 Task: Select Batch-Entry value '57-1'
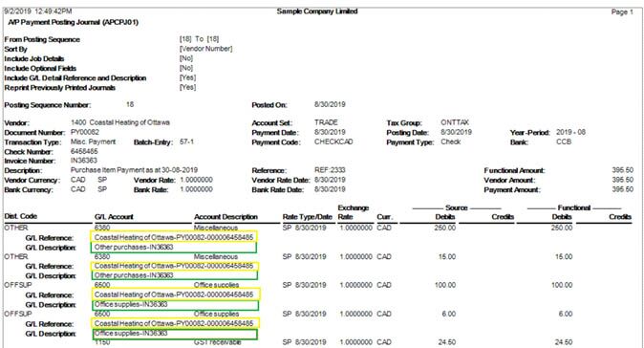[186, 141]
